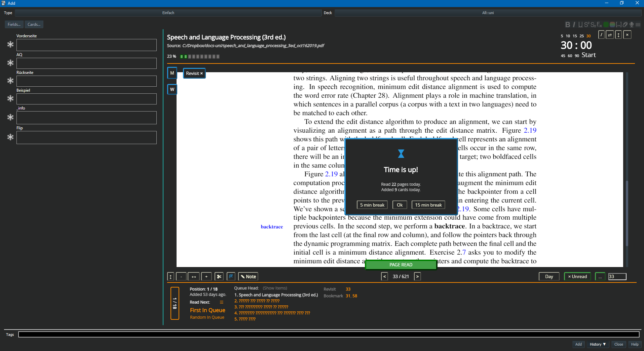Choose the 5 min break option

coord(372,205)
